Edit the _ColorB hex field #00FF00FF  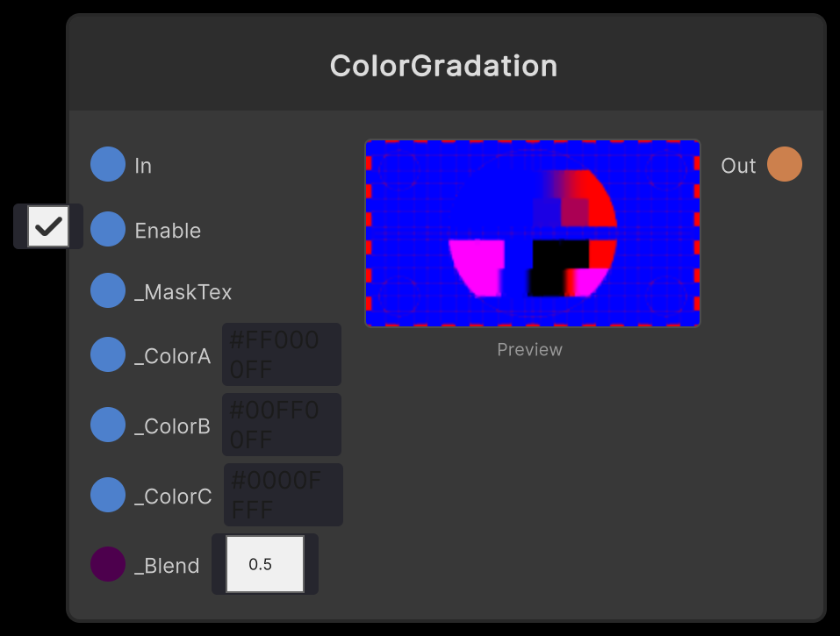(281, 425)
